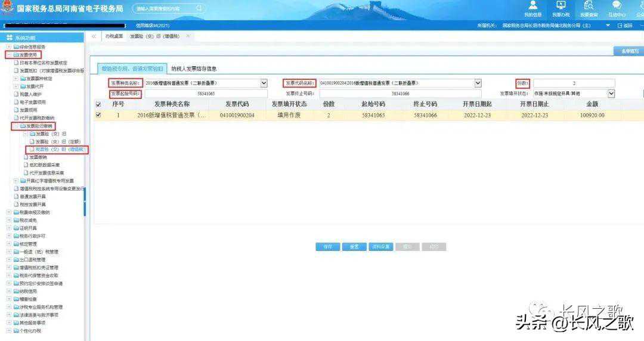Toggle the select-all checkbox in table header
Viewport: 644px width, 341px height.
coord(99,104)
